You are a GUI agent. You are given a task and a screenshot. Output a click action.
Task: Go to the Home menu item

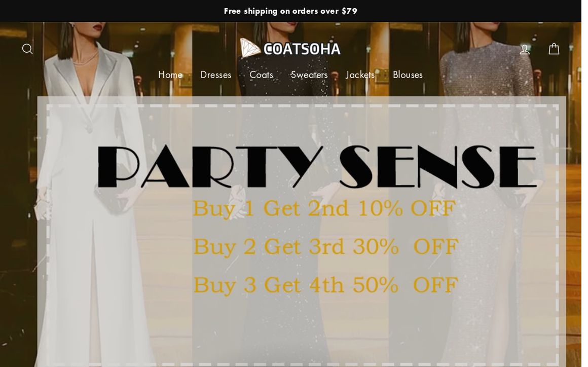[170, 75]
